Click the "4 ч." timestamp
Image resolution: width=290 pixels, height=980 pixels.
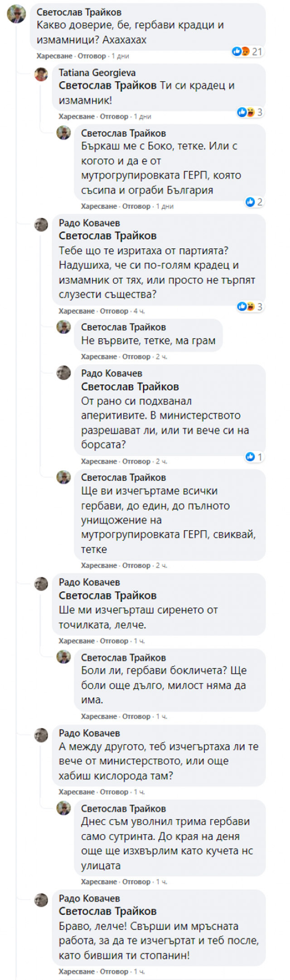tap(139, 311)
